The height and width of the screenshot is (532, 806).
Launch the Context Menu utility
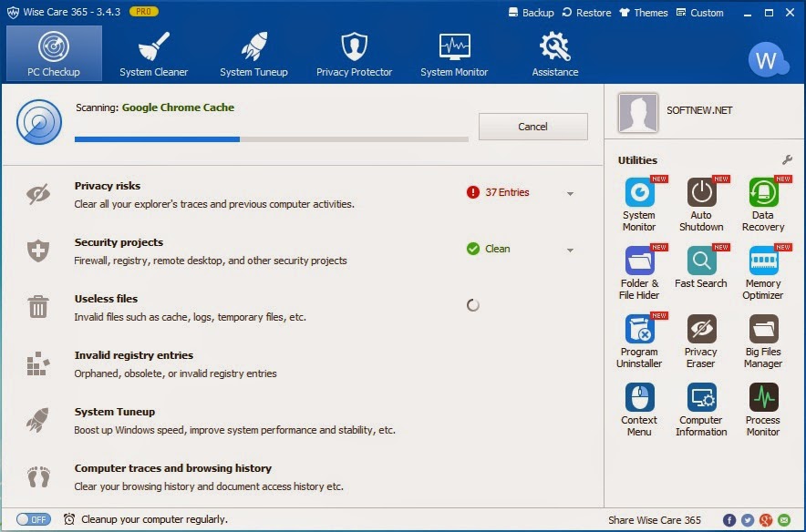(x=639, y=409)
